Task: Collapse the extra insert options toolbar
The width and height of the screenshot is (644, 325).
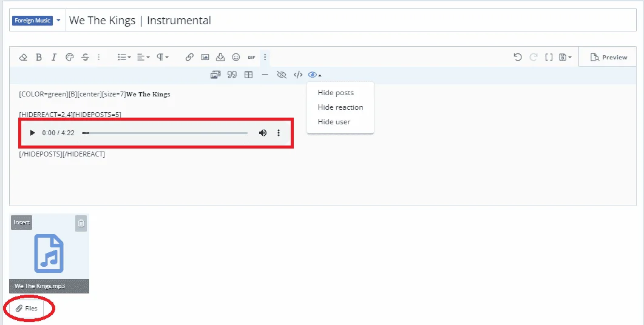Action: [x=265, y=58]
